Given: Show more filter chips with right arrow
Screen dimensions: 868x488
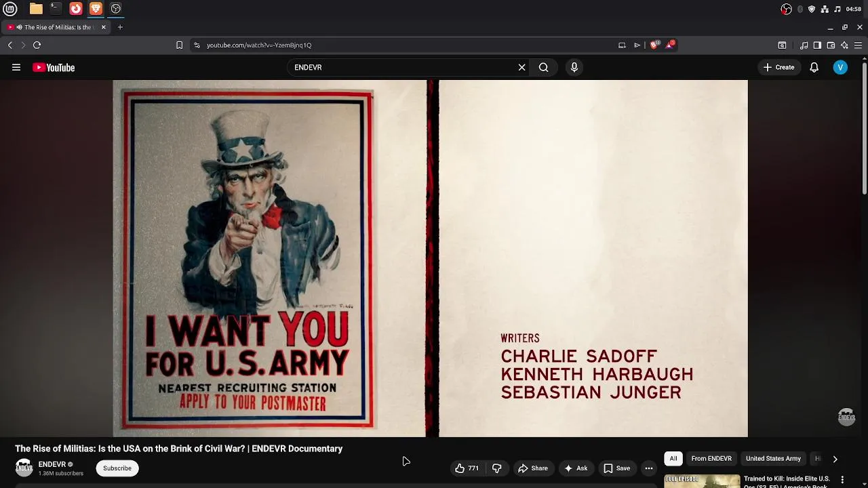Looking at the screenshot, I should point(835,459).
